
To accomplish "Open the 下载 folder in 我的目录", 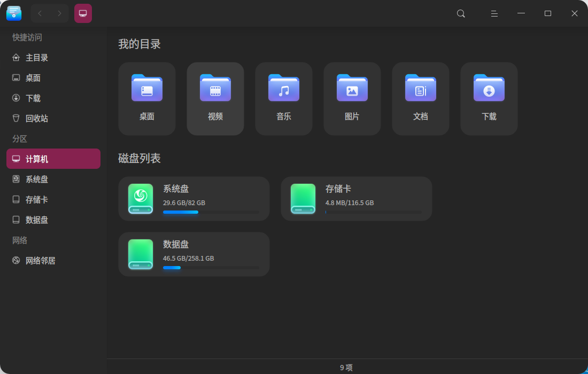I will (489, 98).
